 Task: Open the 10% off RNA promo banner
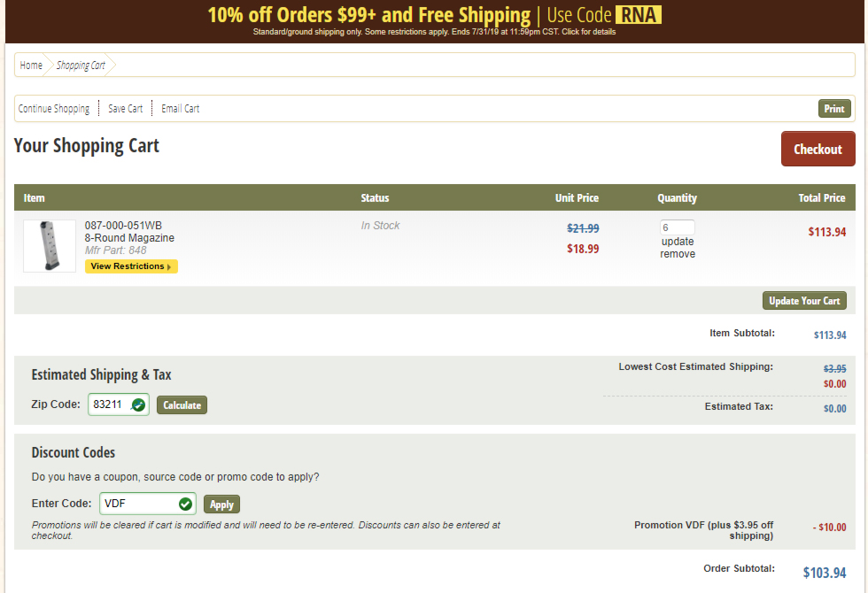pos(435,21)
